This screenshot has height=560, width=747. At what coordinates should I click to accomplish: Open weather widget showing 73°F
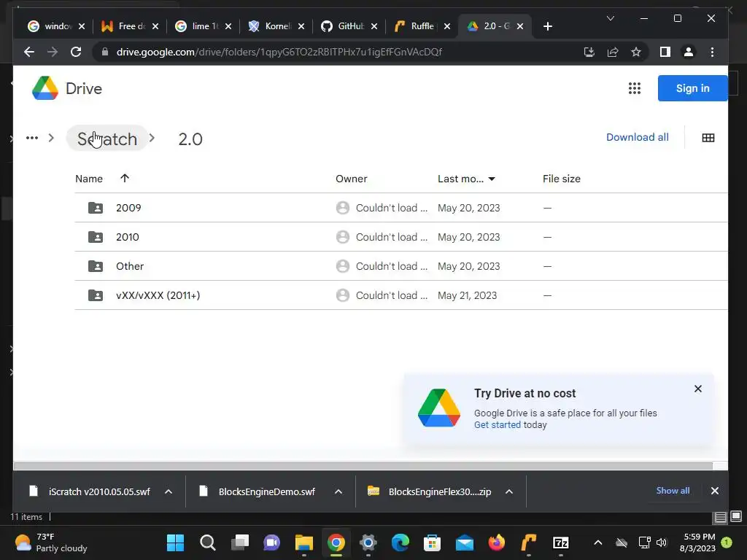pyautogui.click(x=50, y=542)
